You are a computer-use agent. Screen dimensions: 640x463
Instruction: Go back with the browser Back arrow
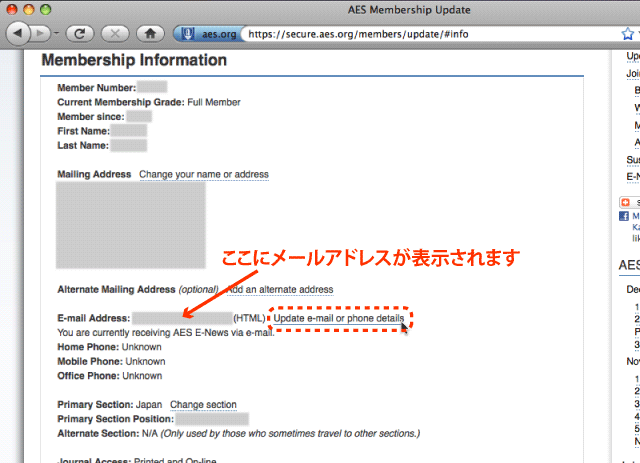point(18,33)
